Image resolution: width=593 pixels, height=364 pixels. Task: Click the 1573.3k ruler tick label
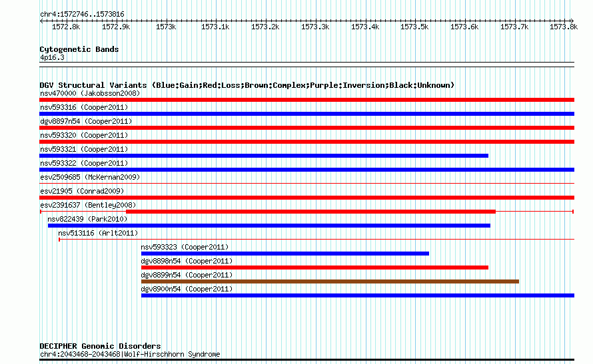[315, 27]
